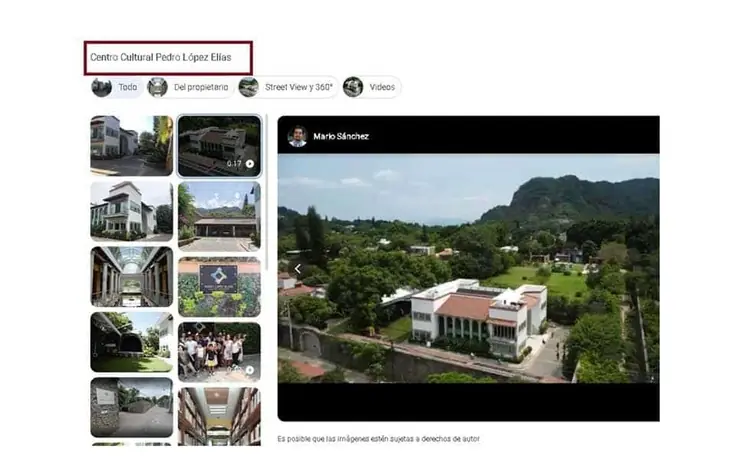Open glass-roof atrium interior thumbnail
The image size is (750, 472).
[132, 276]
